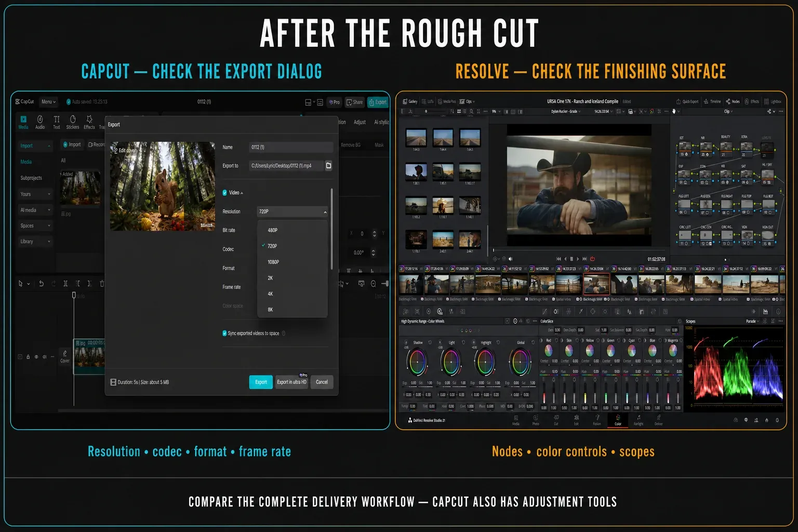798x532 pixels.
Task: Select 8K from resolution list
Action: [292, 310]
